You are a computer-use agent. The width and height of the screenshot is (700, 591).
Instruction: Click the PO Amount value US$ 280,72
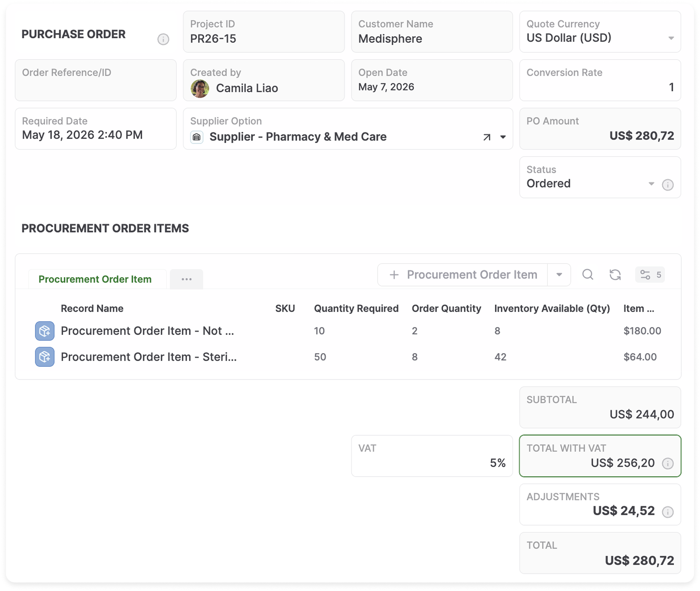(x=642, y=136)
